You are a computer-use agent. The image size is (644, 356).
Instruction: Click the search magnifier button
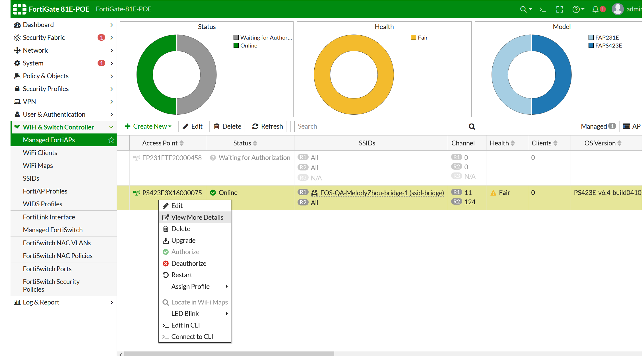472,126
